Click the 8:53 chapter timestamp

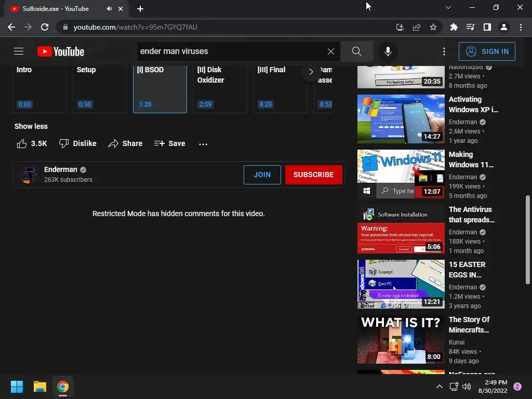(326, 104)
